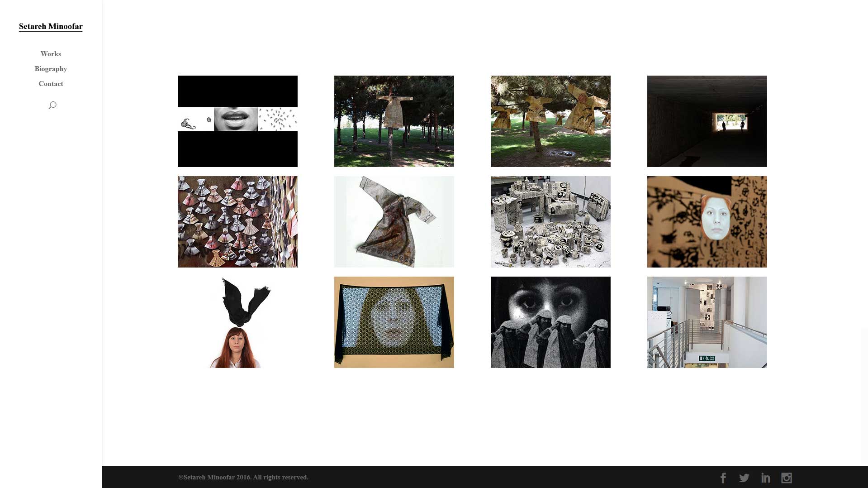Open the crumpled dress on white thumbnail

click(394, 221)
